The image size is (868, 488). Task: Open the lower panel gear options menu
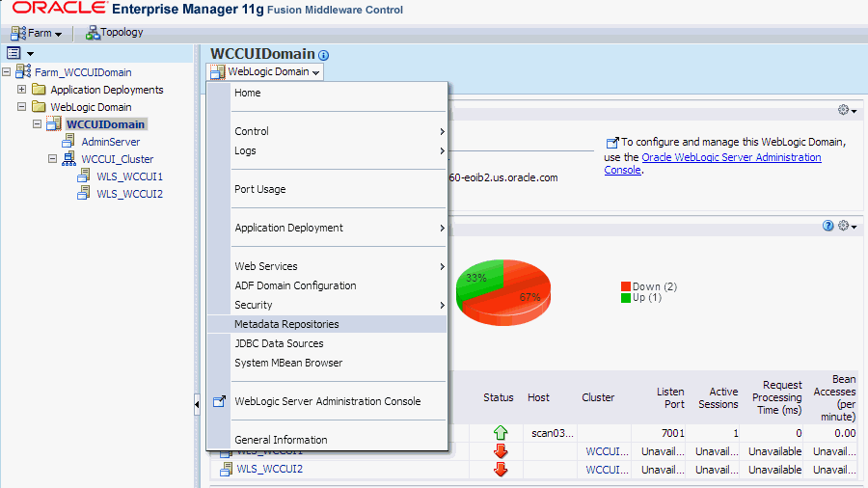[x=847, y=226]
